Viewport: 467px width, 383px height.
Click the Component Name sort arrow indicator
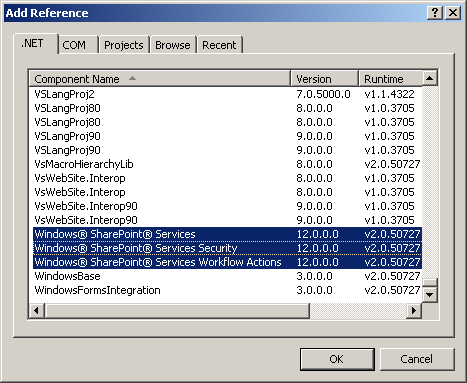click(x=132, y=78)
